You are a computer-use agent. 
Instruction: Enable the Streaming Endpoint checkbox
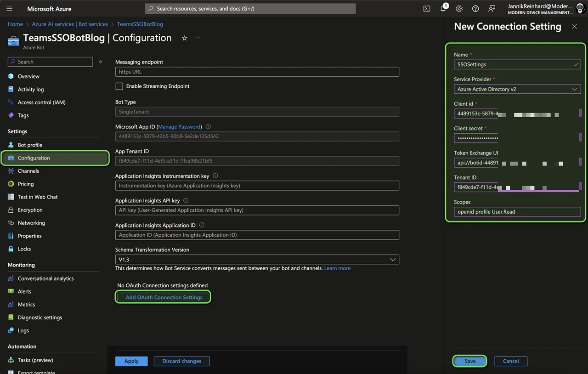coord(119,86)
